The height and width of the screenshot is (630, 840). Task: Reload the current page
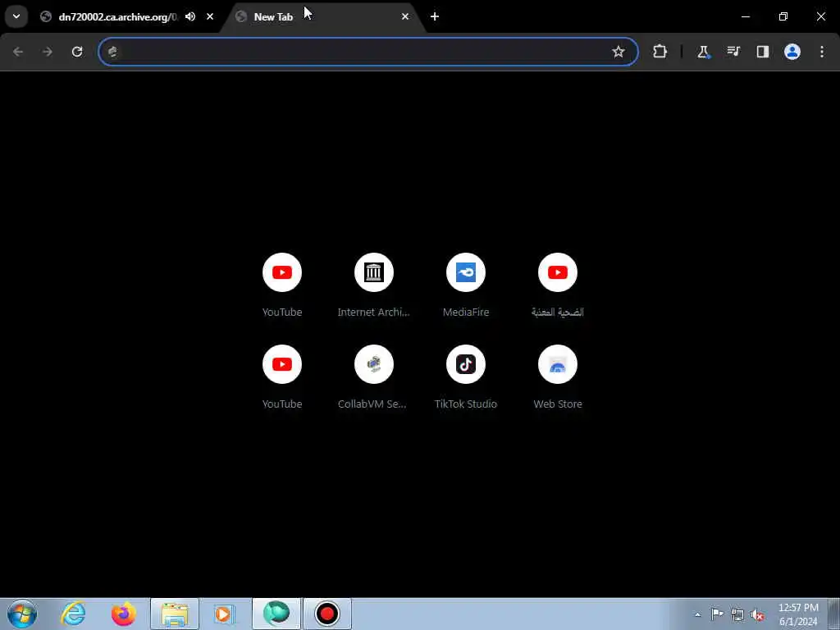[77, 52]
